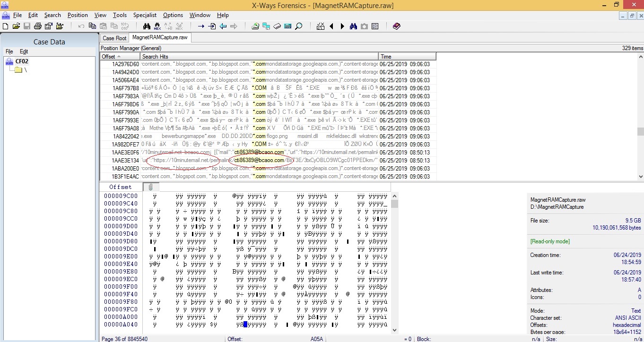Open the Specialist menu

pos(144,15)
